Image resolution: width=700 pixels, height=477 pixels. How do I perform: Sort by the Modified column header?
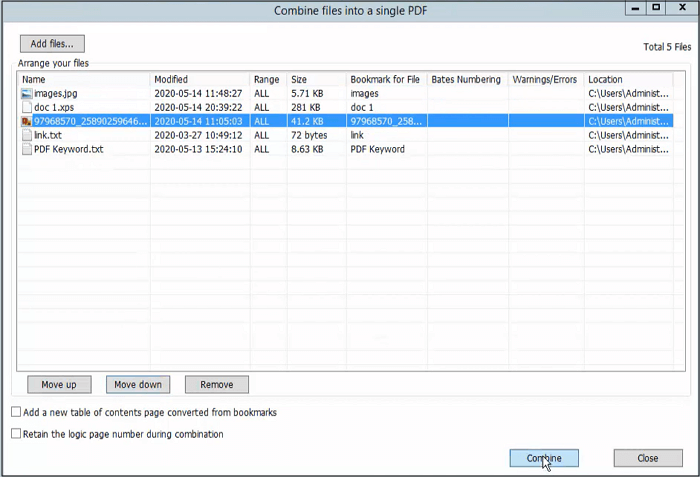[x=200, y=80]
